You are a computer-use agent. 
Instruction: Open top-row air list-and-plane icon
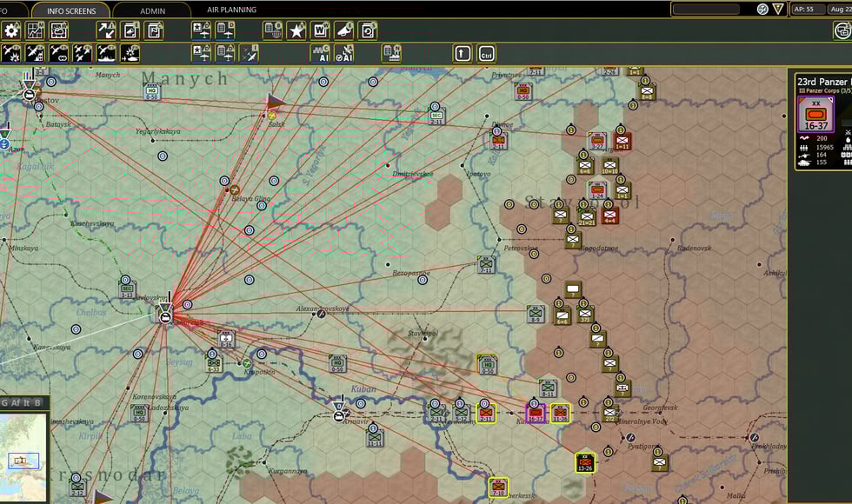click(225, 30)
